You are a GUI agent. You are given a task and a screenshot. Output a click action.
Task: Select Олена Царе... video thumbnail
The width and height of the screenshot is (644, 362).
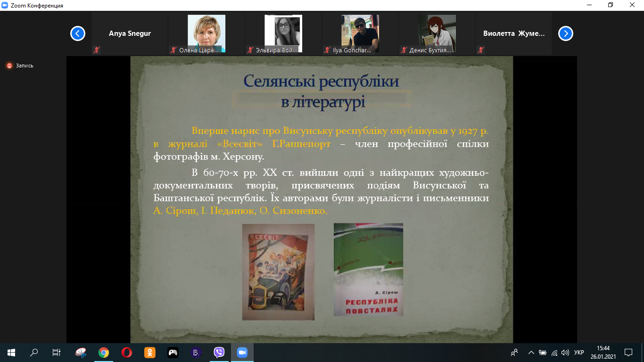[206, 33]
